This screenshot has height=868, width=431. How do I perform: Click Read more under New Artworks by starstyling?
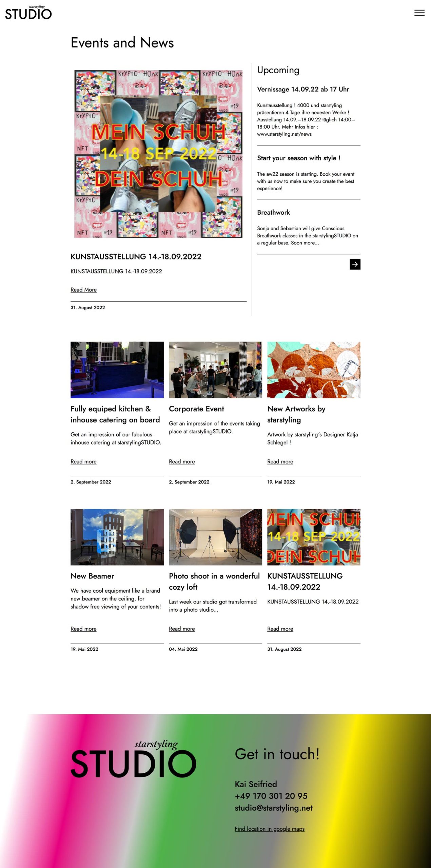(x=280, y=461)
